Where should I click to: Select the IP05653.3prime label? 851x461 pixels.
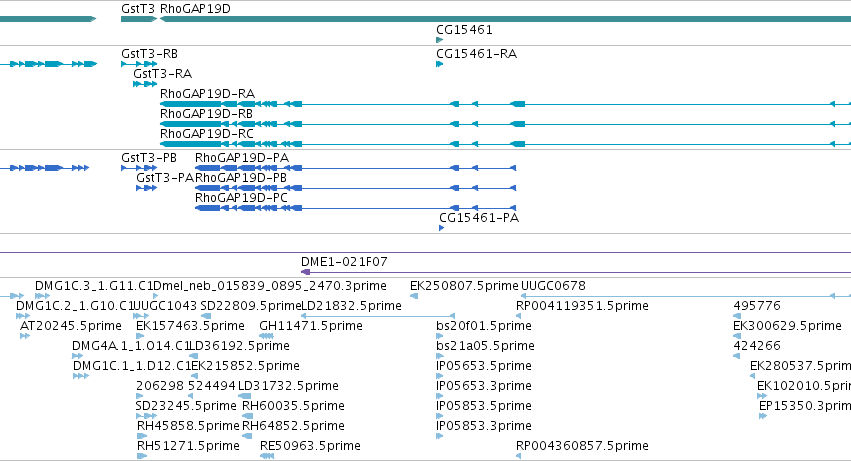[x=484, y=386]
